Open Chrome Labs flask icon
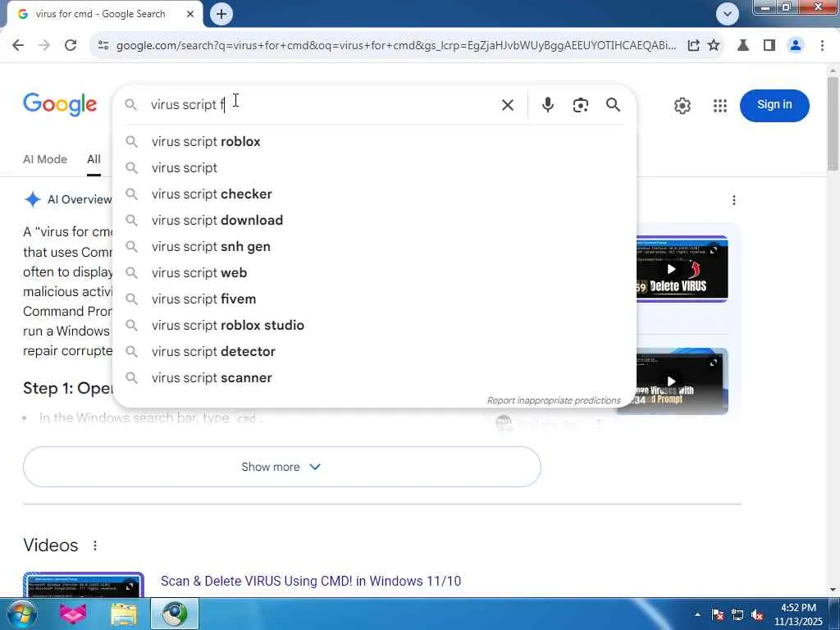Viewport: 840px width, 630px height. pos(743,46)
